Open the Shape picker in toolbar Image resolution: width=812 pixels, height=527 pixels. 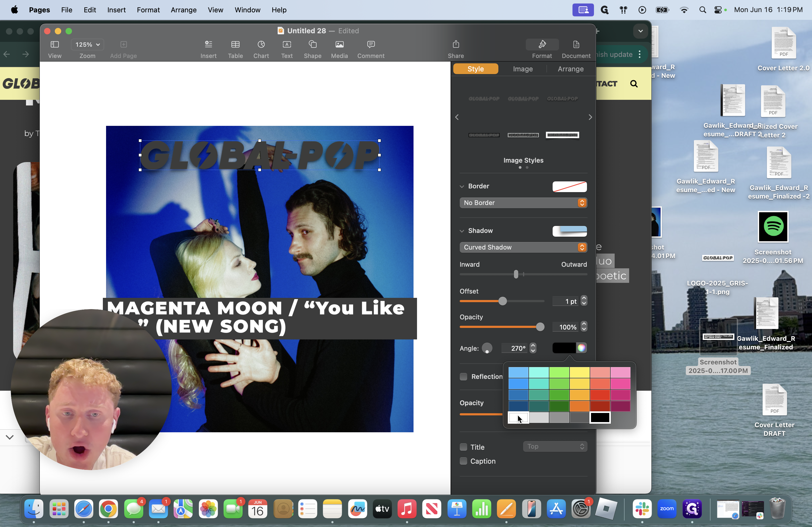click(x=313, y=45)
